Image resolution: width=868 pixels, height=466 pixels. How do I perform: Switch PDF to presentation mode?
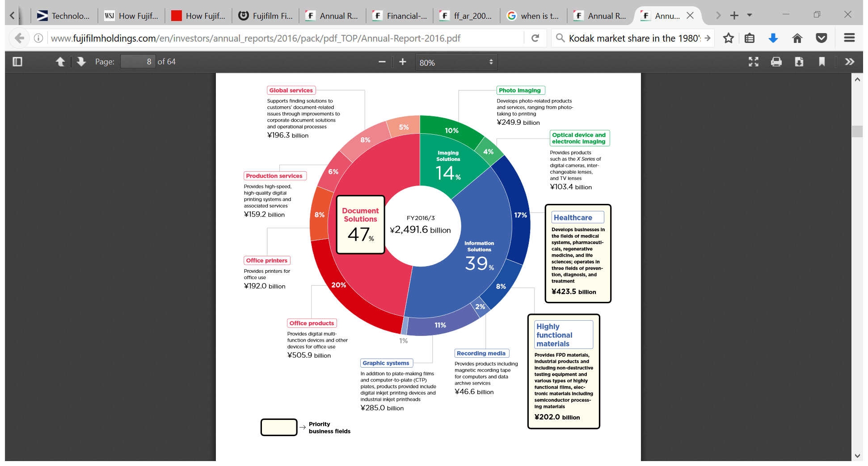click(x=754, y=62)
